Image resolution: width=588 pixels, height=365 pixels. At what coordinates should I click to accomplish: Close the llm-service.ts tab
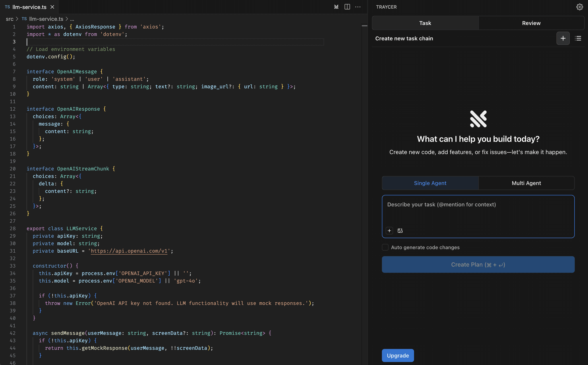point(52,7)
